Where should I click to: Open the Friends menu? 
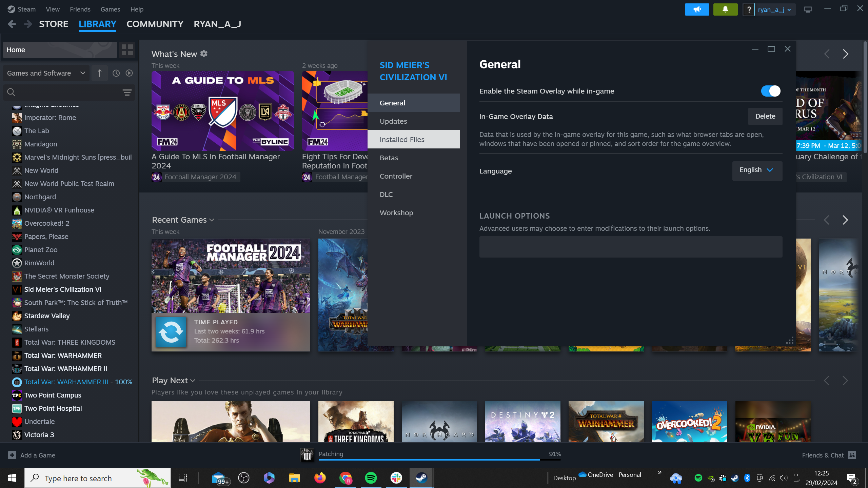(x=80, y=9)
